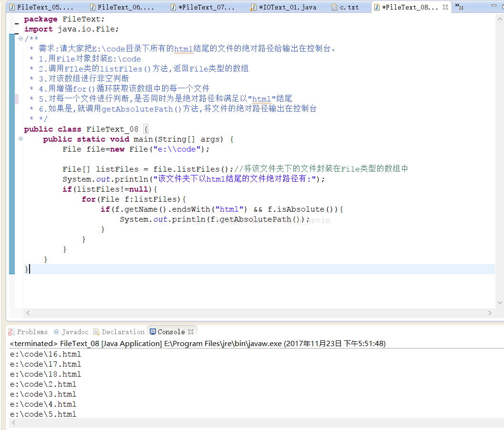Click 'f.isAbsolute()' in the condition

302,209
